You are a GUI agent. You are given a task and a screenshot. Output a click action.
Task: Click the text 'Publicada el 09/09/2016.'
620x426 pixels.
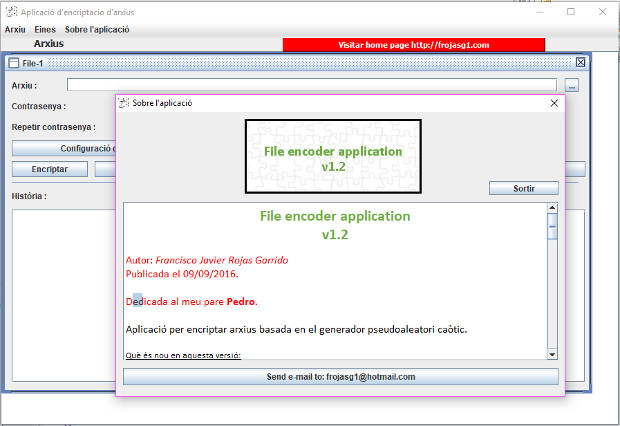tap(182, 274)
